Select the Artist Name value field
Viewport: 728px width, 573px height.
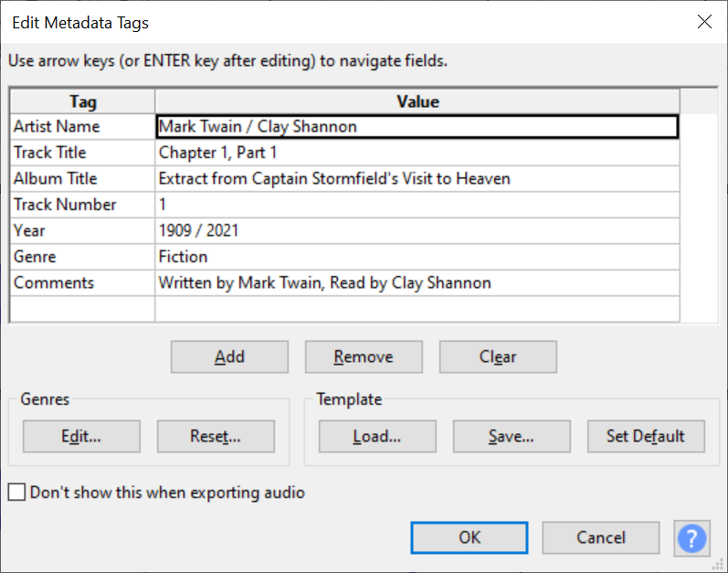[x=417, y=127]
